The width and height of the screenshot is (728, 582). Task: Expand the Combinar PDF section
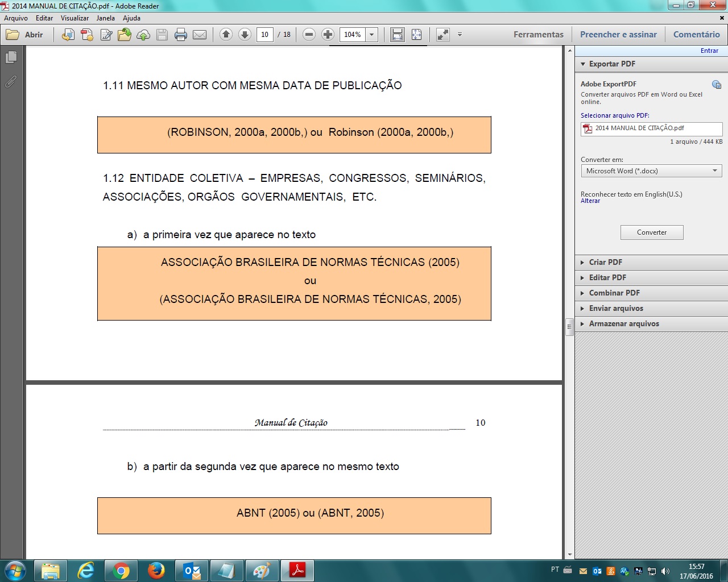tap(614, 293)
